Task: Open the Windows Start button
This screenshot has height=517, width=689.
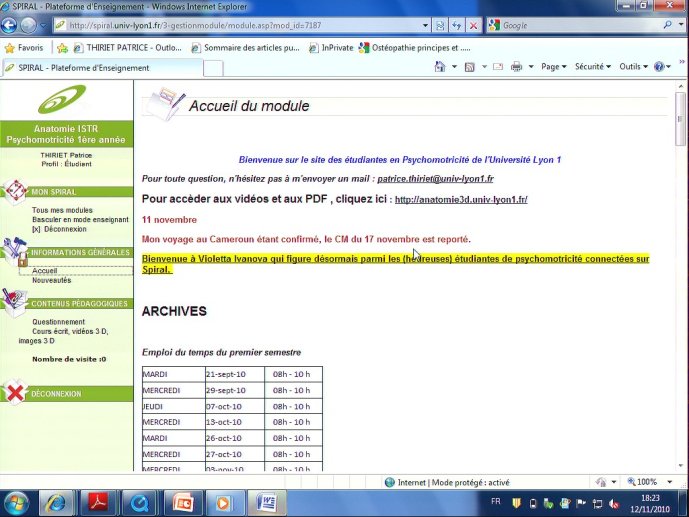Action: pyautogui.click(x=16, y=503)
